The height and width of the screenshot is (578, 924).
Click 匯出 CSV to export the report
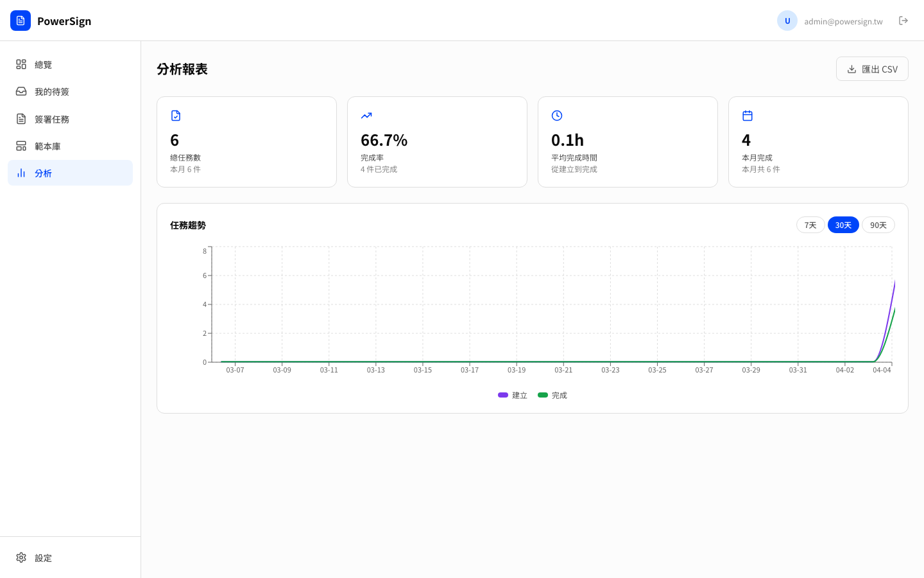[872, 69]
